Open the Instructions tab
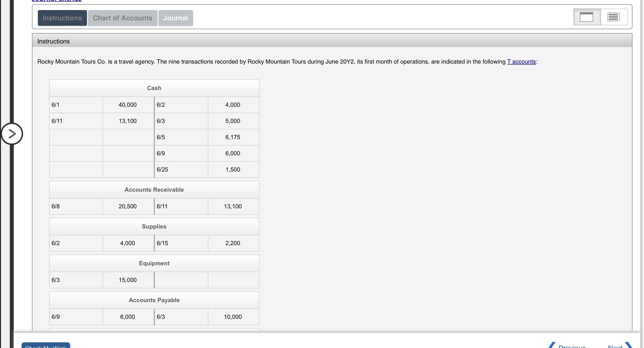This screenshot has height=348, width=644. (62, 18)
